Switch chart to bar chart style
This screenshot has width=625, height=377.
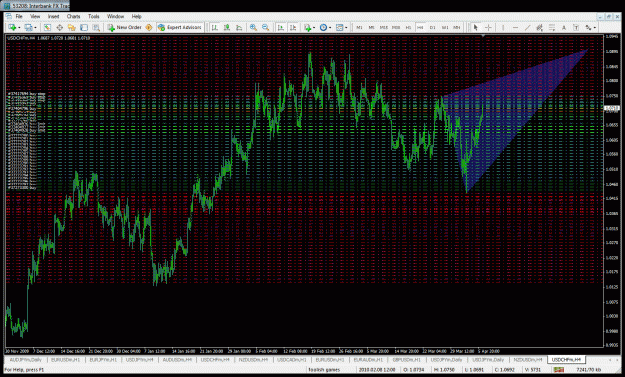(x=214, y=27)
